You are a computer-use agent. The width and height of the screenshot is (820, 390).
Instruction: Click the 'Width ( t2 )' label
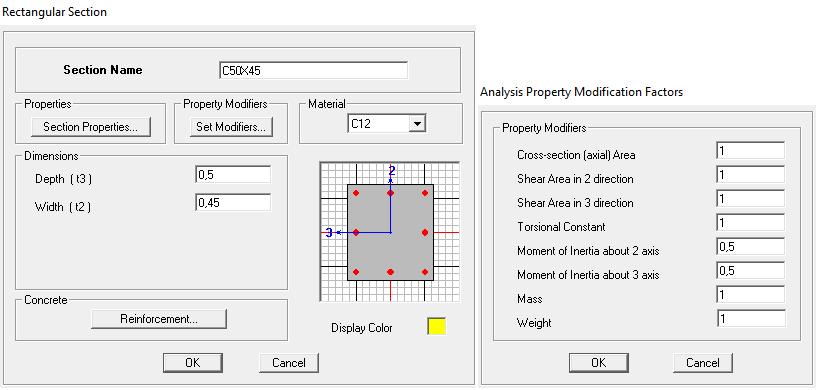(63, 207)
